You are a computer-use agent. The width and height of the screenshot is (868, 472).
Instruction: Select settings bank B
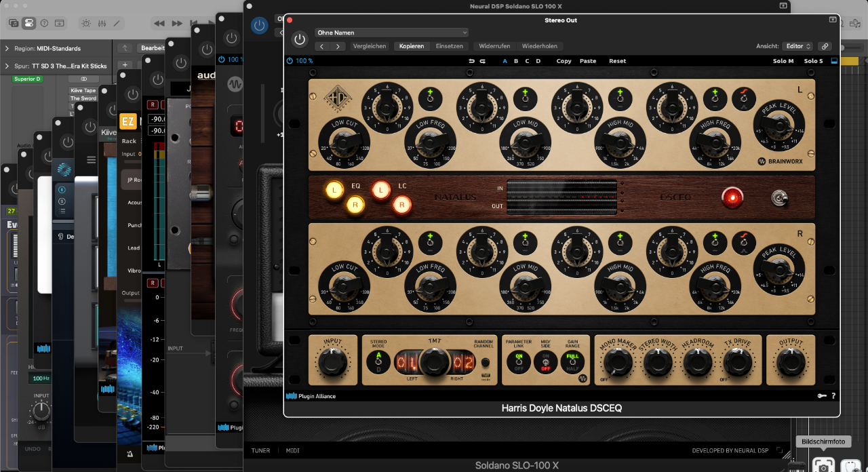[x=516, y=61]
